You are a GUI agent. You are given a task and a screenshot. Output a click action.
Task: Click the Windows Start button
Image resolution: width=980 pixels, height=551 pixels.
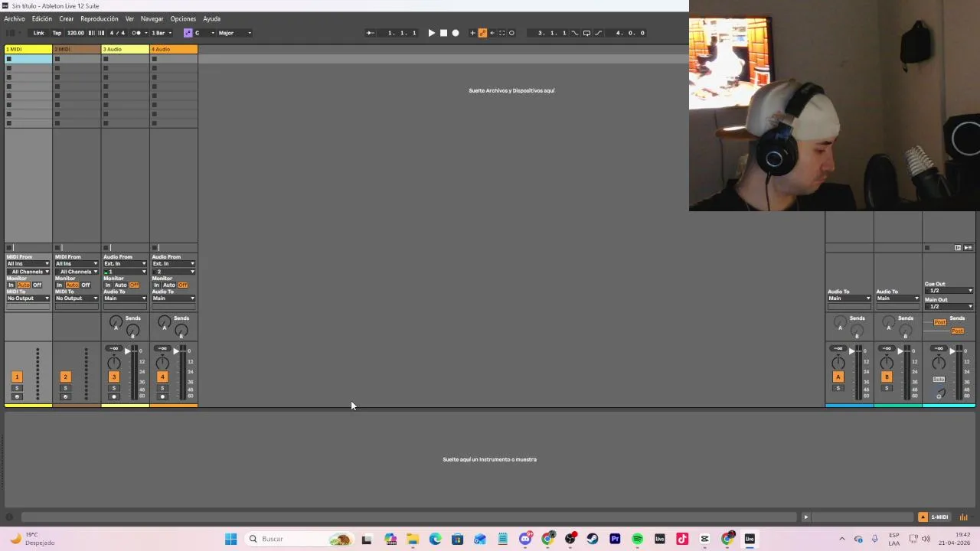tap(230, 539)
